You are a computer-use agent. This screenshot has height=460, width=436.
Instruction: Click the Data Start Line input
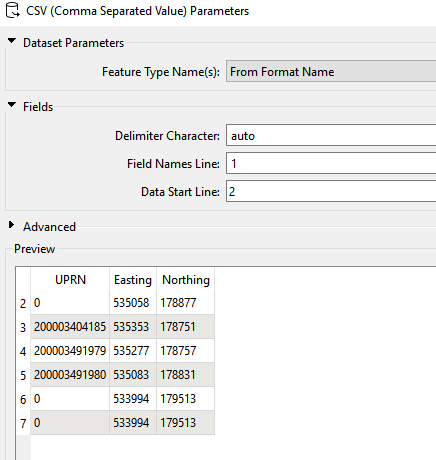pyautogui.click(x=331, y=191)
